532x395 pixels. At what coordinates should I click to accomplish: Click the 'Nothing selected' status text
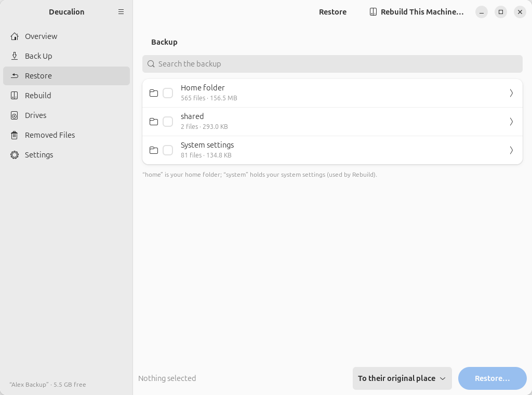click(x=167, y=378)
